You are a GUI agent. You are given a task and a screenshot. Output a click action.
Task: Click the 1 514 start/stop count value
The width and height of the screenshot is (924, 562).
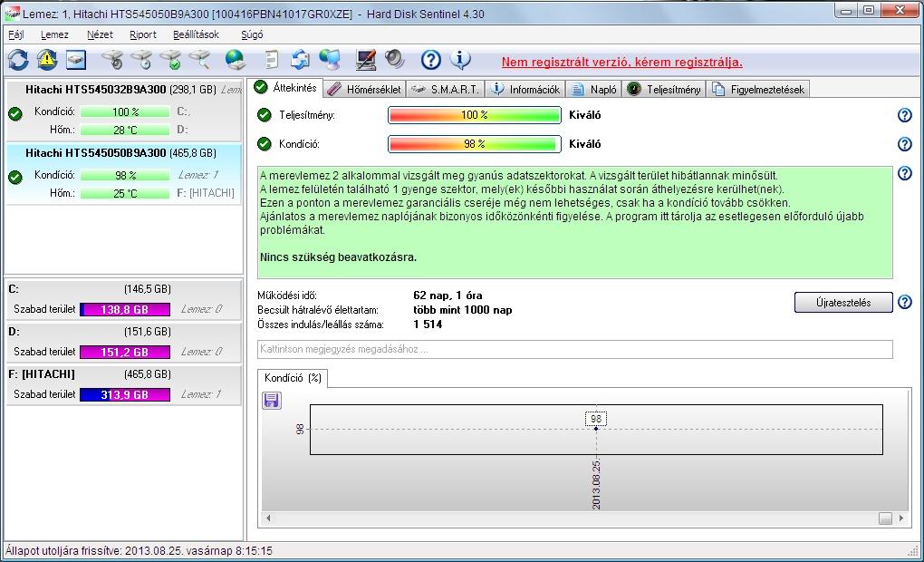click(x=428, y=325)
